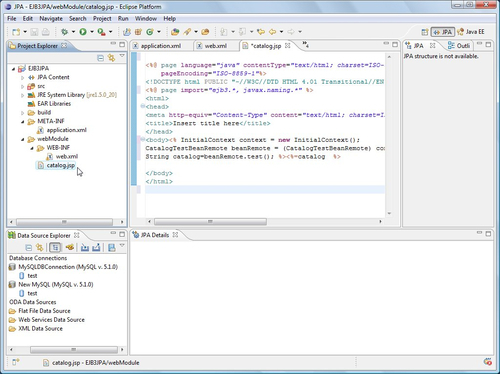Toggle the Show Category button in Data Source Explorer
500x374 pixels.
pos(55,247)
